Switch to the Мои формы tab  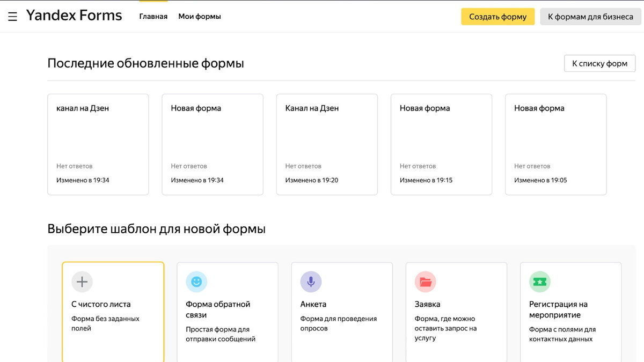tap(199, 16)
